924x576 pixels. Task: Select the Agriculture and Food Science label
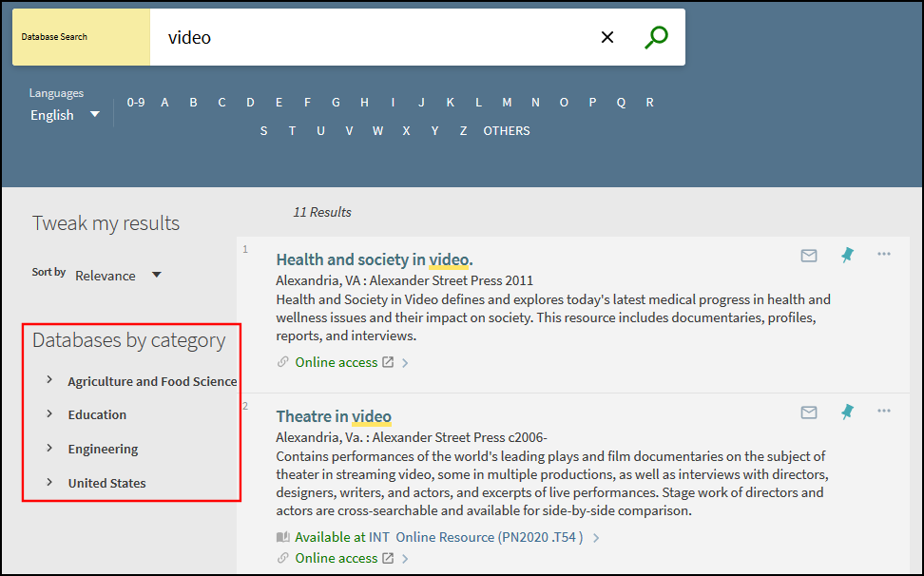(152, 382)
